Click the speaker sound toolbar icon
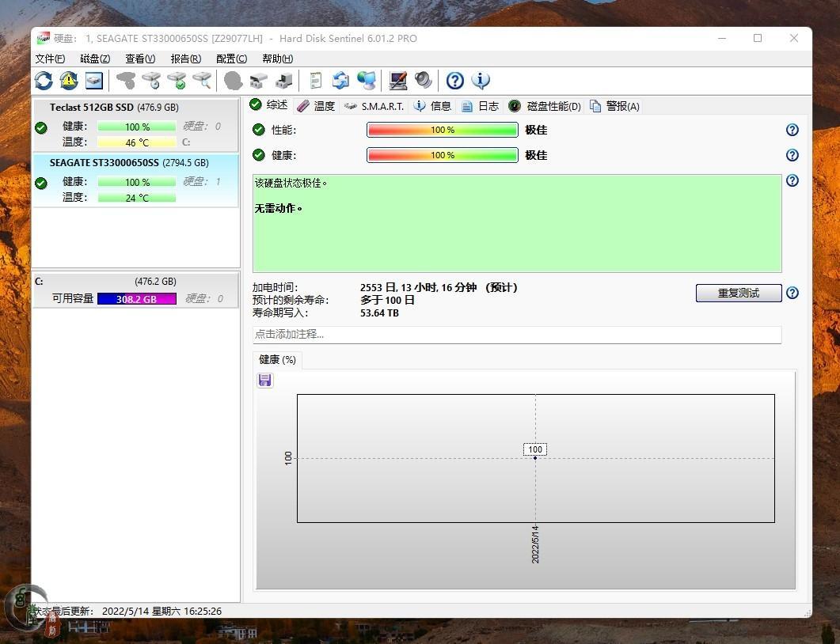Image resolution: width=840 pixels, height=644 pixels. pyautogui.click(x=424, y=80)
